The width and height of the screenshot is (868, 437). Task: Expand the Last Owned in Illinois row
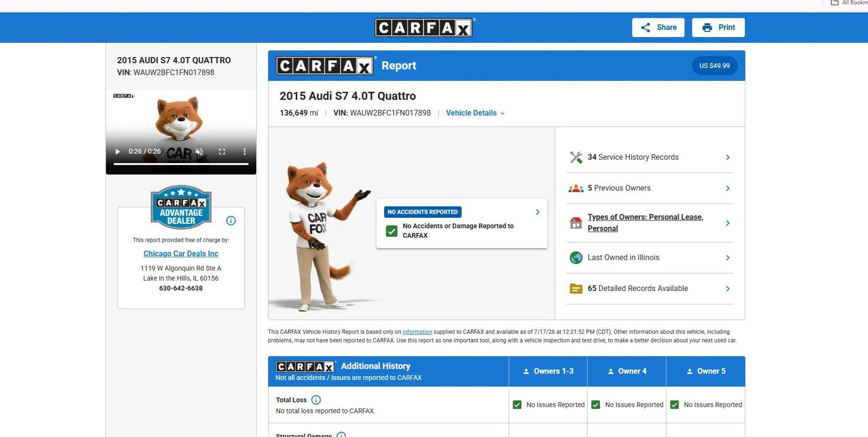click(x=650, y=258)
